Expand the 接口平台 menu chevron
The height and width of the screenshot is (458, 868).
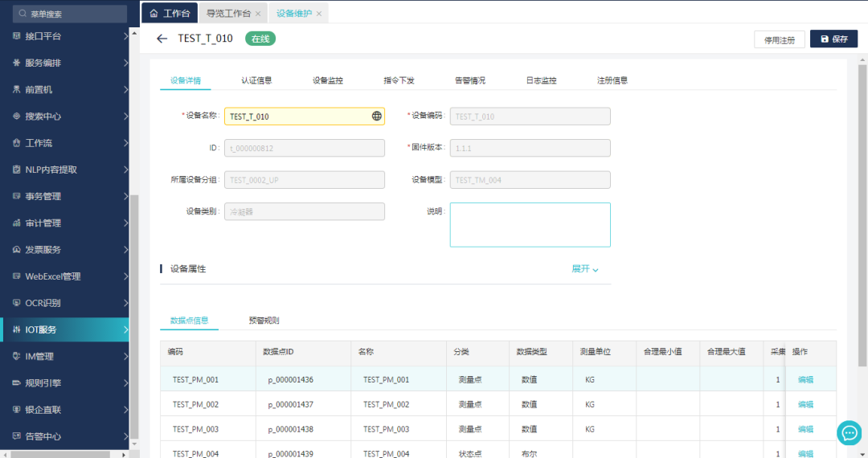point(125,36)
